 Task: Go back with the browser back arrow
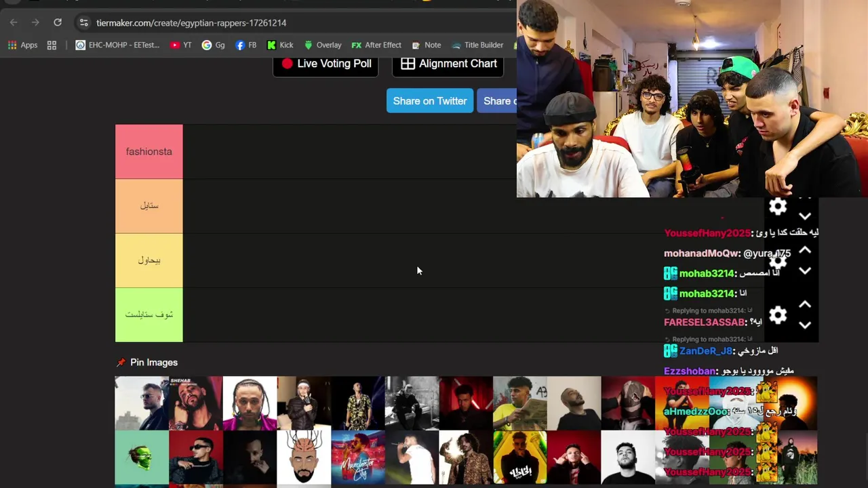(x=14, y=22)
